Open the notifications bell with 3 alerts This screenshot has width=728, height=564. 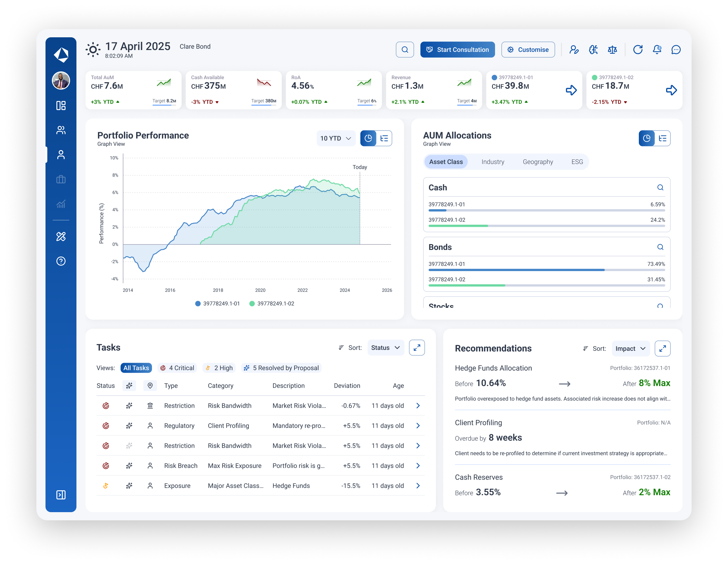(x=657, y=50)
